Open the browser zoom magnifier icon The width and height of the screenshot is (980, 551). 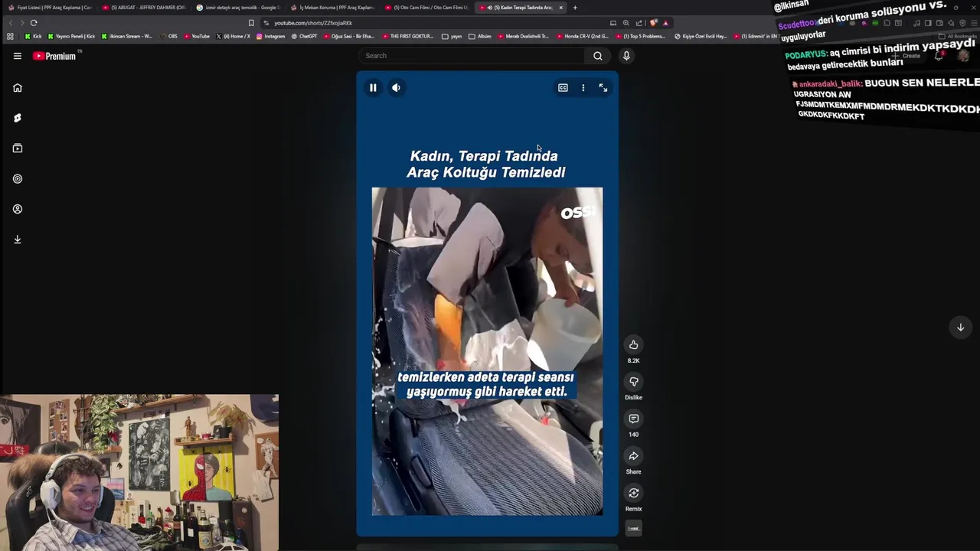pos(626,23)
